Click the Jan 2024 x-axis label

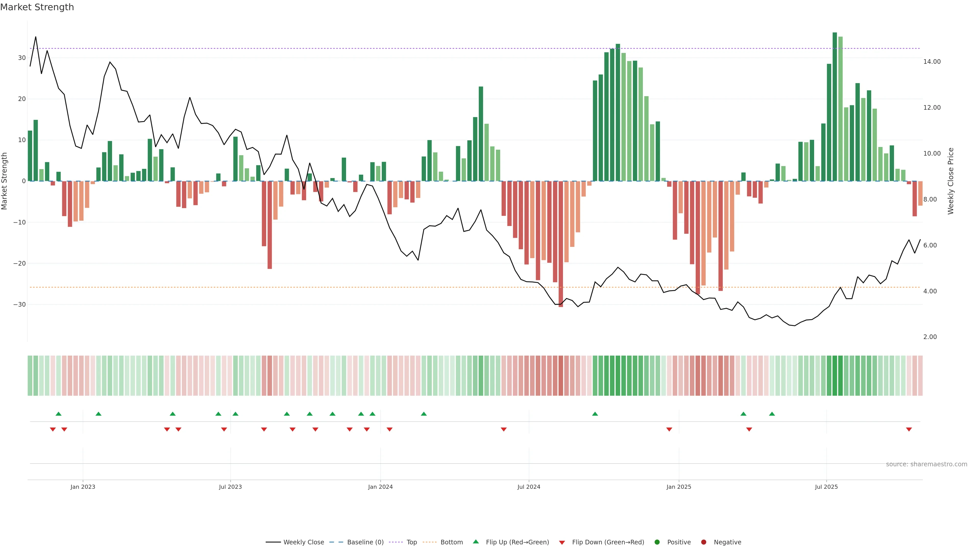(380, 487)
